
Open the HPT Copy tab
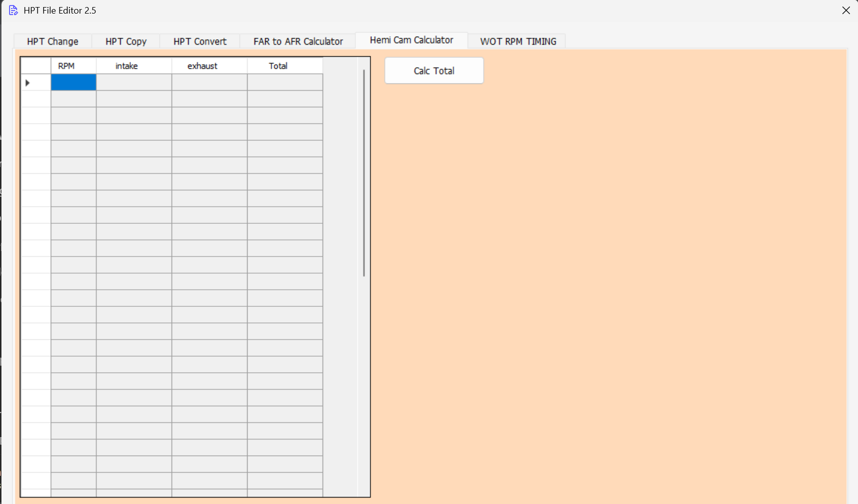pos(125,41)
